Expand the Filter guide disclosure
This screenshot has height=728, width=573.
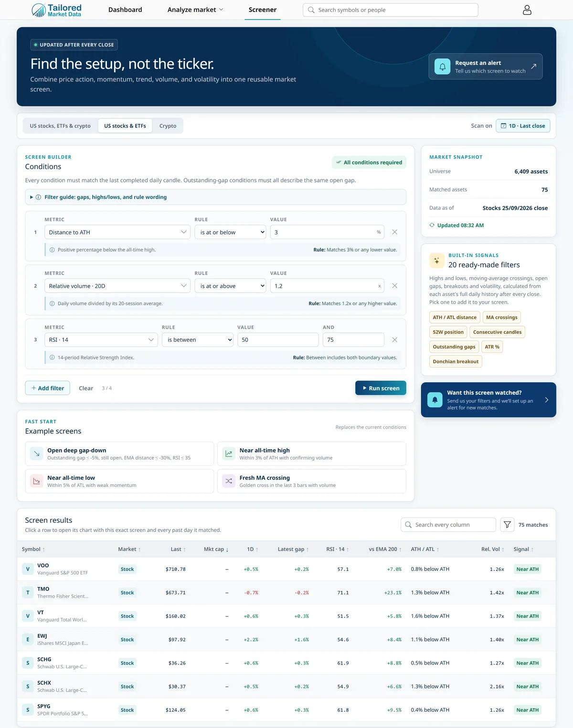(x=215, y=197)
